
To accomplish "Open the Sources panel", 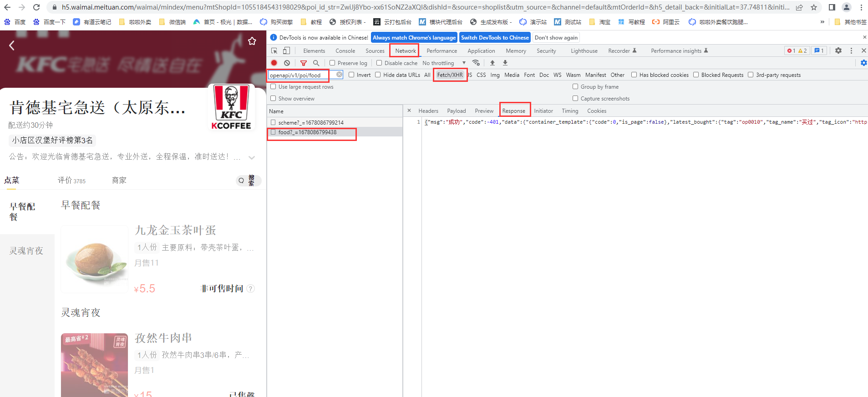I will click(x=375, y=50).
